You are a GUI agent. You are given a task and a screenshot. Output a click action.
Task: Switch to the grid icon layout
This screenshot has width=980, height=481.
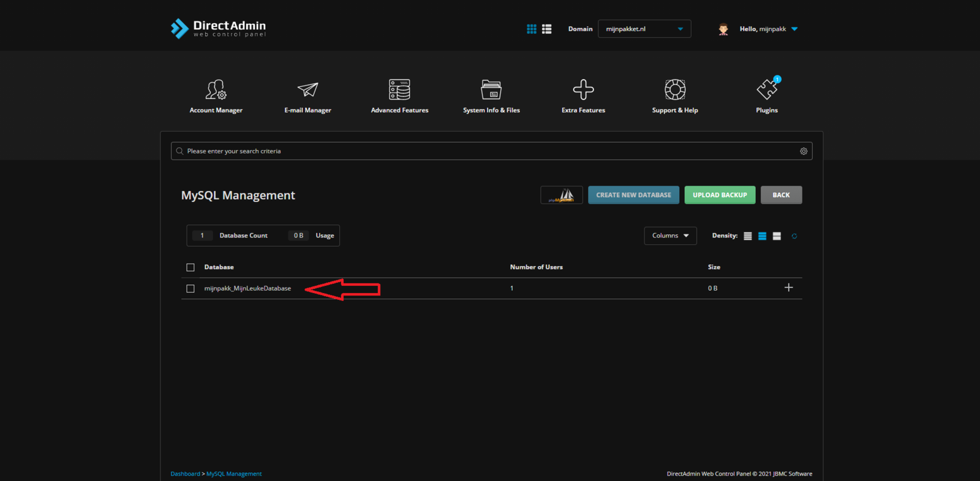coord(532,29)
